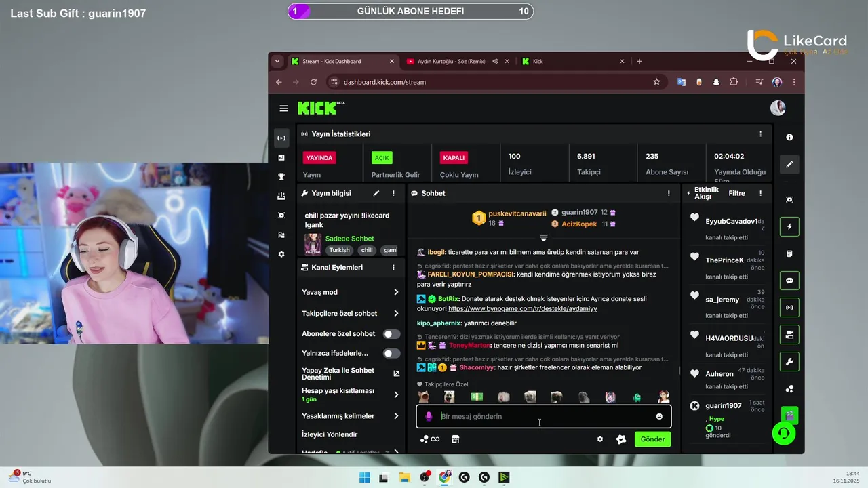Switch to the Kick browser tab
Image resolution: width=868 pixels, height=488 pixels.
click(x=574, y=61)
